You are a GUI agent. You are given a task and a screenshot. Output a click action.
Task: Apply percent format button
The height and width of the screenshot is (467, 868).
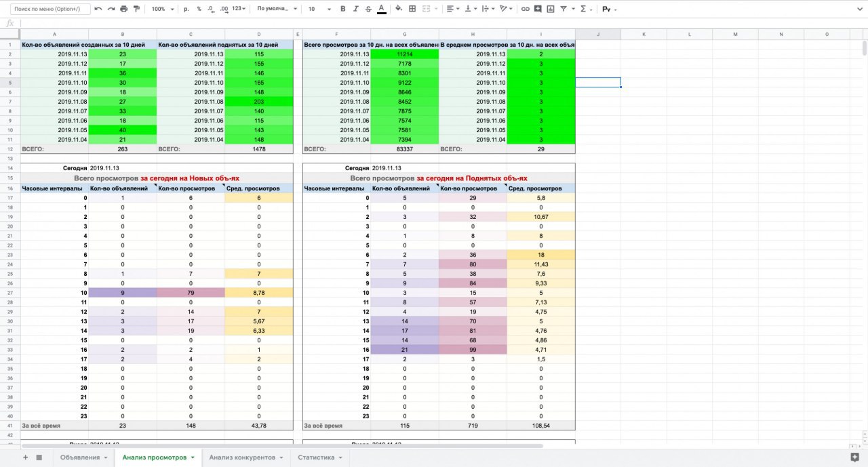[x=199, y=9]
